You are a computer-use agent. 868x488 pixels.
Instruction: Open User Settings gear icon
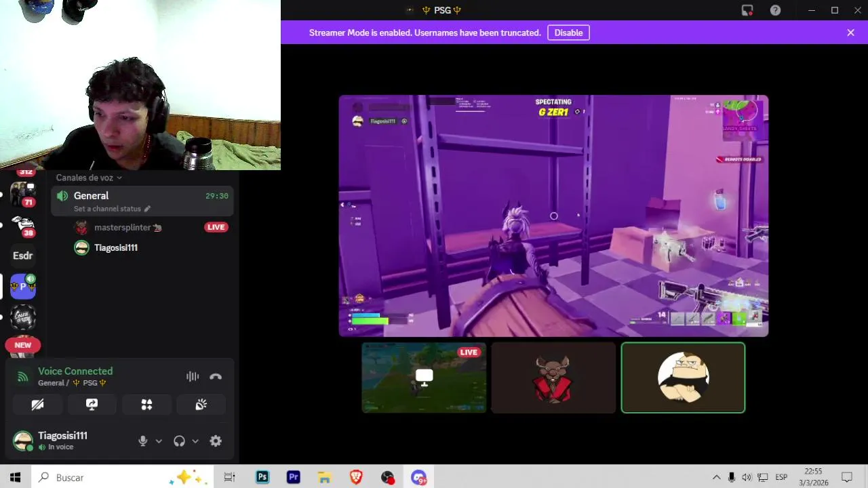coord(216,441)
